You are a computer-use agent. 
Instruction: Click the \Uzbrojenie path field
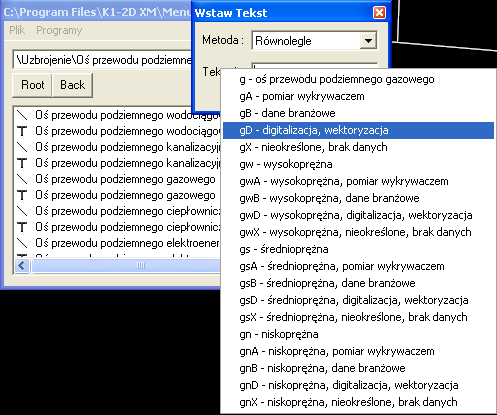tap(103, 60)
